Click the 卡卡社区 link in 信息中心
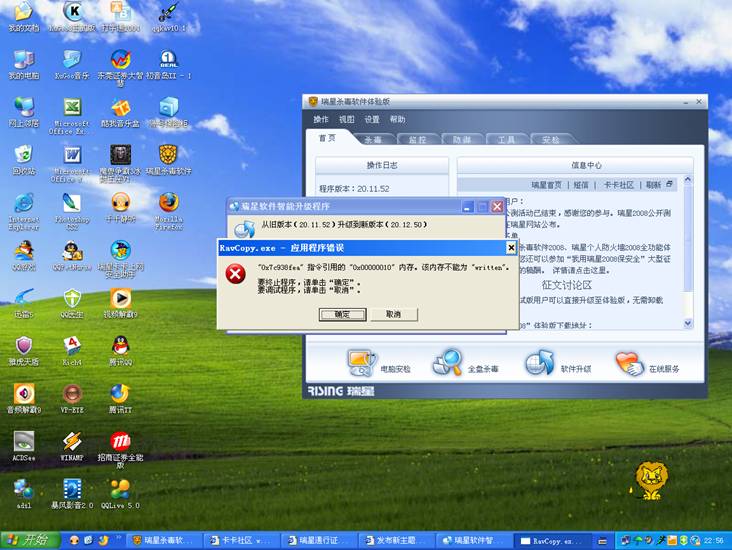Viewport: 732px width, 550px height. click(619, 185)
